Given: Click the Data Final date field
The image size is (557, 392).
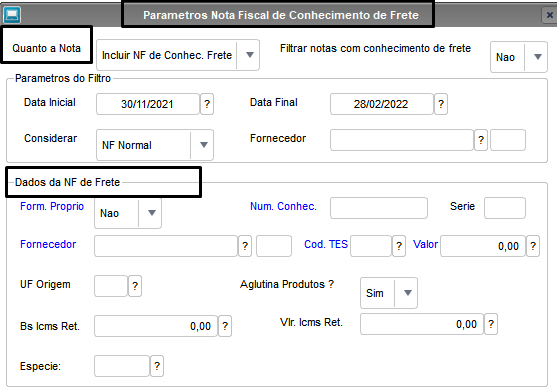Looking at the screenshot, I should [x=382, y=104].
